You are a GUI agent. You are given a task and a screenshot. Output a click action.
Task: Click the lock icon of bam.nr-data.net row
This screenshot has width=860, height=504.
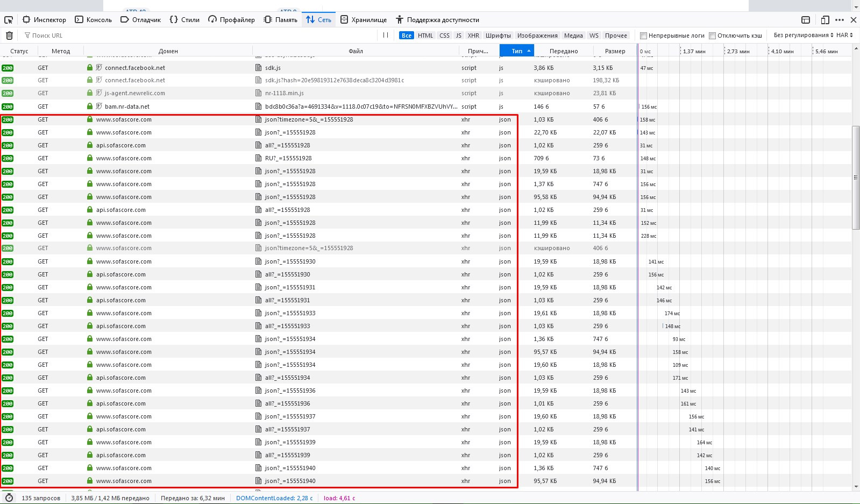90,107
